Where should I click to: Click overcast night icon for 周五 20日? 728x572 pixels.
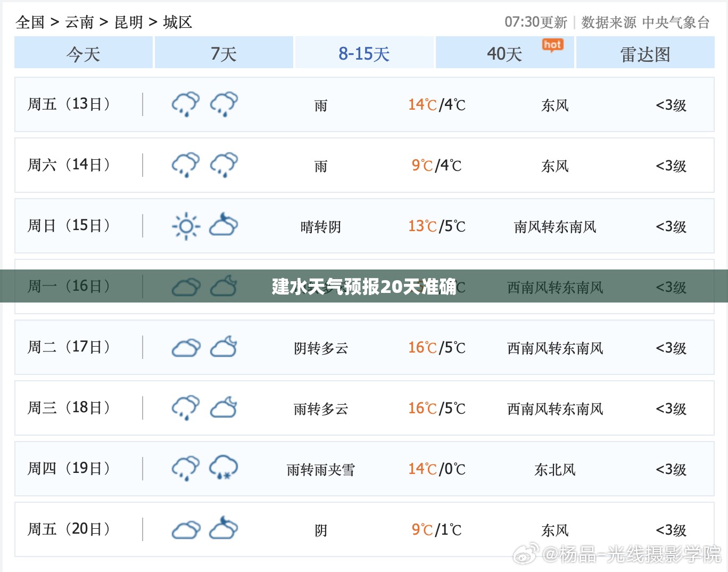pyautogui.click(x=224, y=528)
